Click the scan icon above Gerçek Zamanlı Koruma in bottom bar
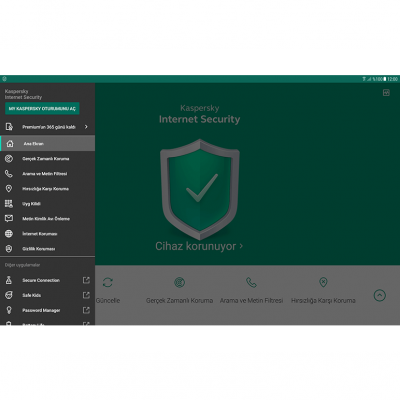Image resolution: width=400 pixels, height=400 pixels. tap(179, 283)
